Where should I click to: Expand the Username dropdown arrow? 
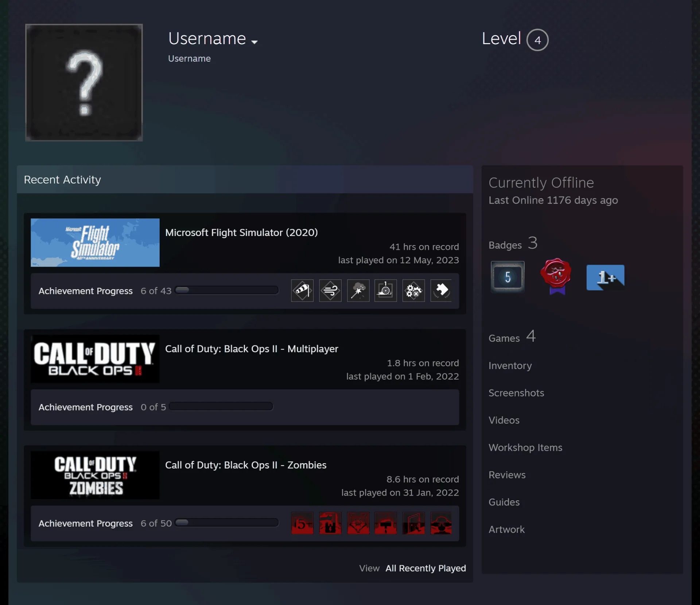(254, 42)
